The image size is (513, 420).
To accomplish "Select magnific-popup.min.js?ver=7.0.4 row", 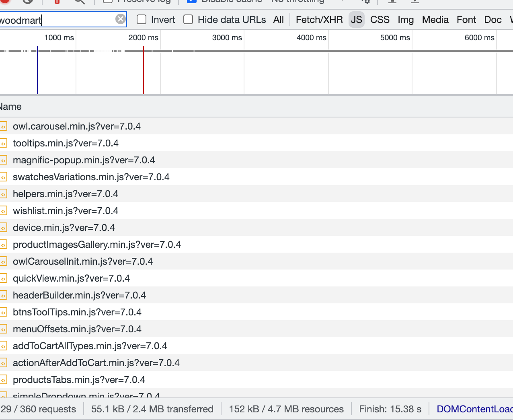I will tap(256, 160).
